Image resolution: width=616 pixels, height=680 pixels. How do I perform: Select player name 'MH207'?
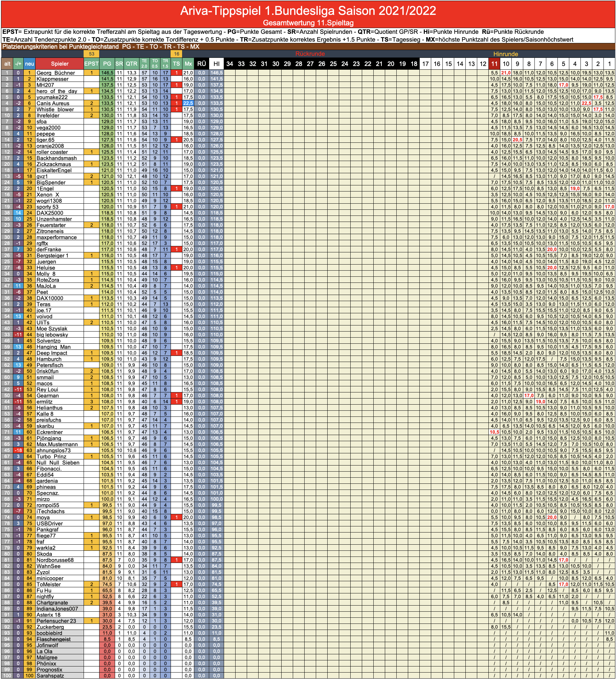[45, 85]
